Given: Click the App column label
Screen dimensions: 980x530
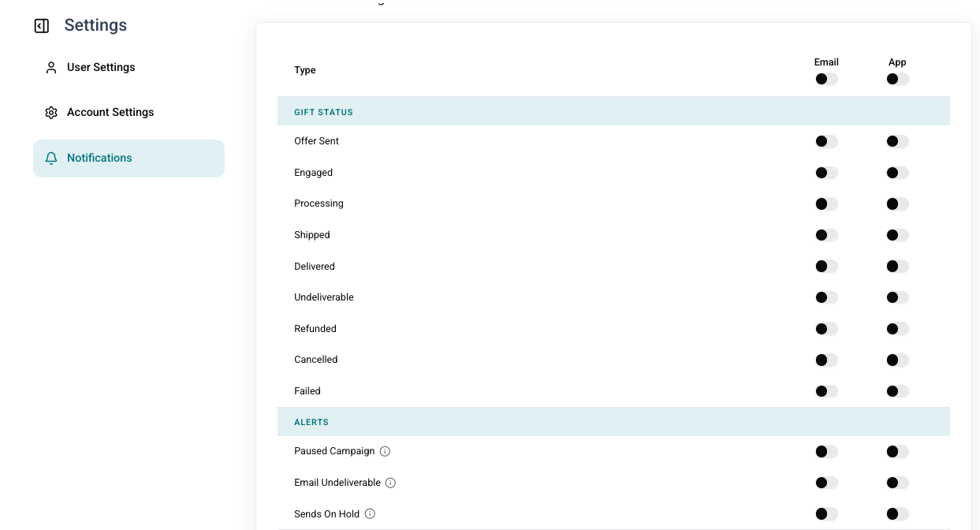Looking at the screenshot, I should [x=897, y=62].
